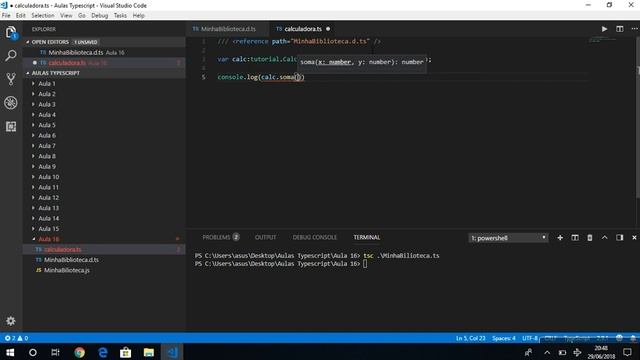Image resolution: width=640 pixels, height=360 pixels.
Task: Open File Explorer from taskbar
Action: tap(149, 352)
